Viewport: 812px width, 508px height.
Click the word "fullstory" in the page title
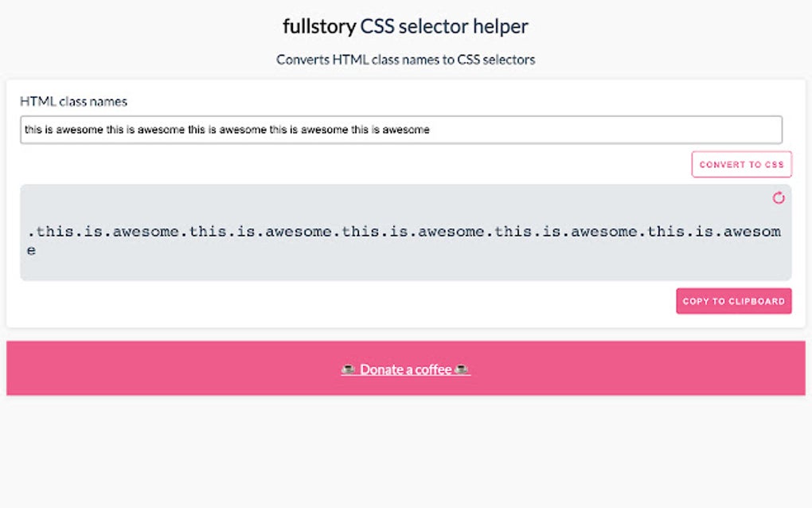(x=318, y=26)
